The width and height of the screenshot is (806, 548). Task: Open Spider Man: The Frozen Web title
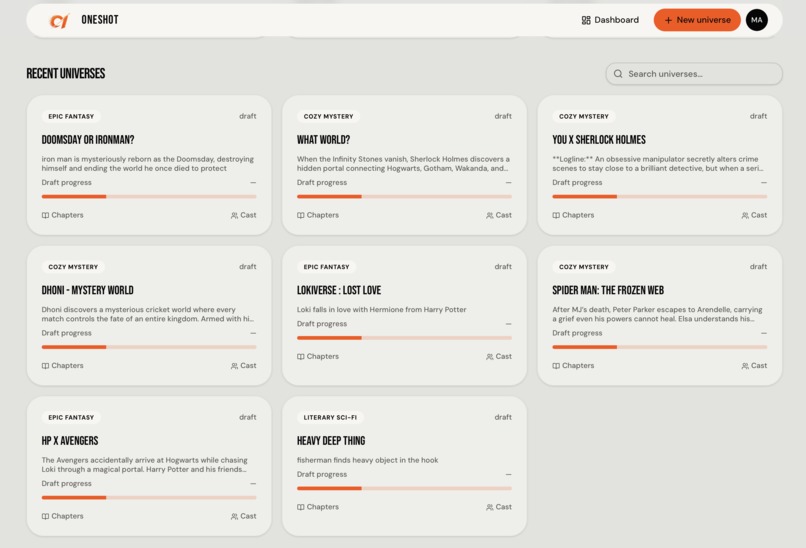608,290
